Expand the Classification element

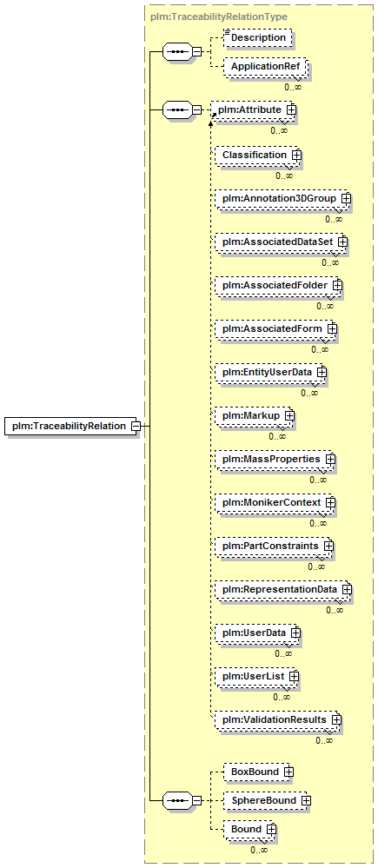[296, 155]
